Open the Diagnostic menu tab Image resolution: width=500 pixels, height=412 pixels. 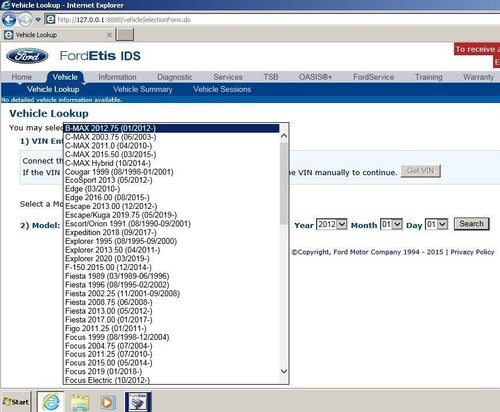(x=175, y=77)
